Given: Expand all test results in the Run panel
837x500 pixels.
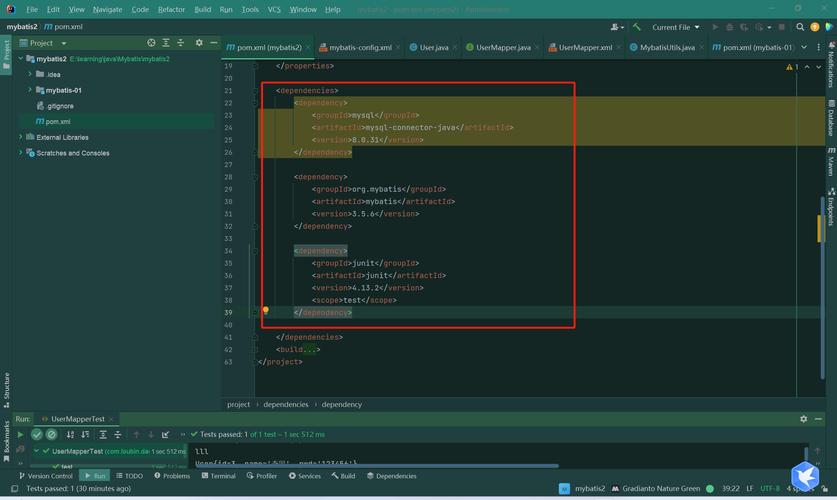Looking at the screenshot, I should click(x=103, y=434).
